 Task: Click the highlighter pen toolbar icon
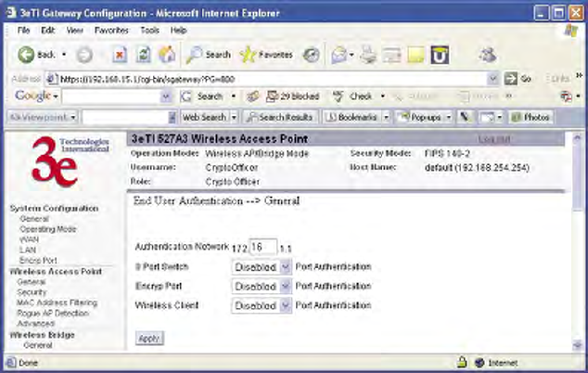click(465, 118)
